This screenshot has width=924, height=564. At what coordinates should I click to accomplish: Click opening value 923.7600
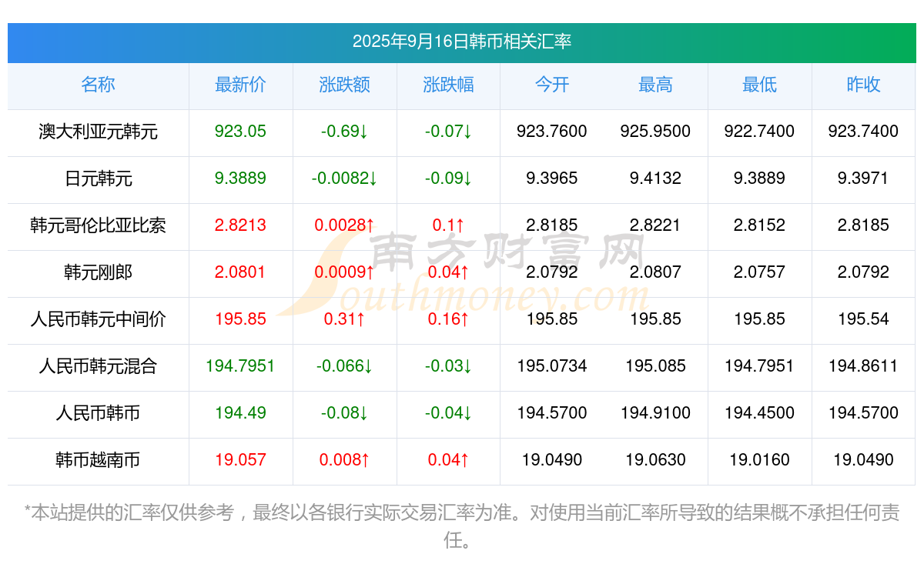click(552, 132)
